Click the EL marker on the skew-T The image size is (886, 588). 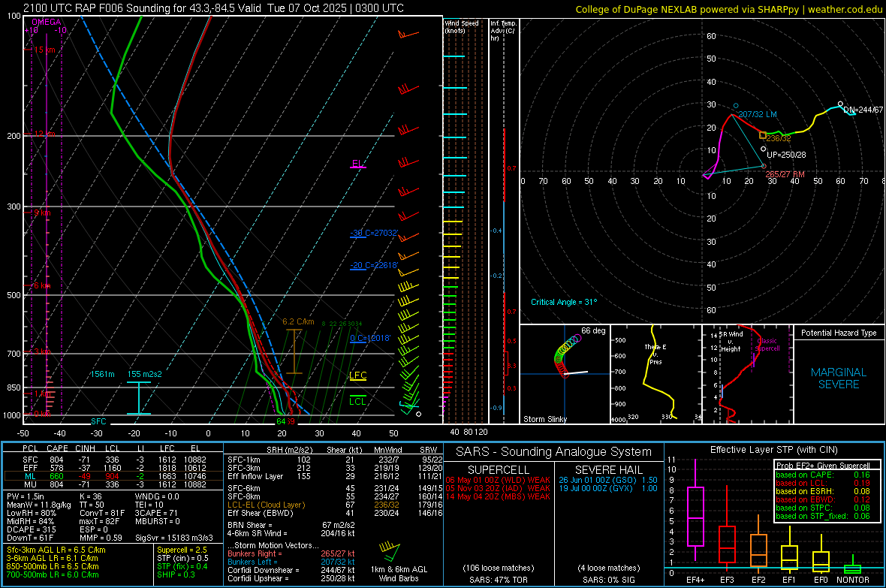point(357,164)
